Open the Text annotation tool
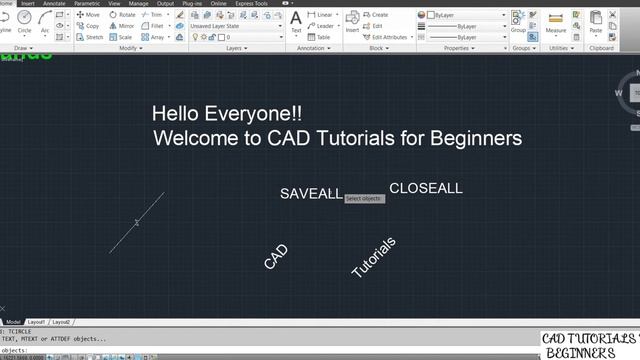This screenshot has height=360, width=640. click(x=296, y=22)
